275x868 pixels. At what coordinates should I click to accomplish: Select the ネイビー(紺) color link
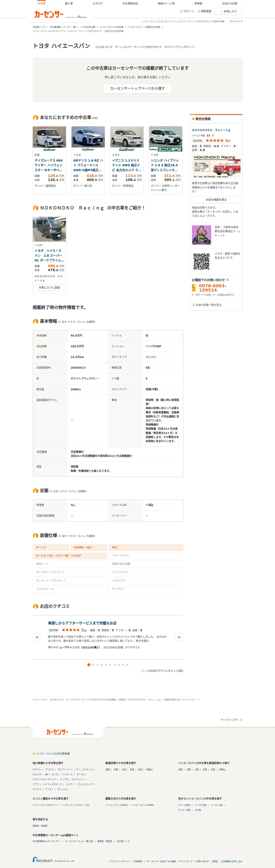(184, 810)
